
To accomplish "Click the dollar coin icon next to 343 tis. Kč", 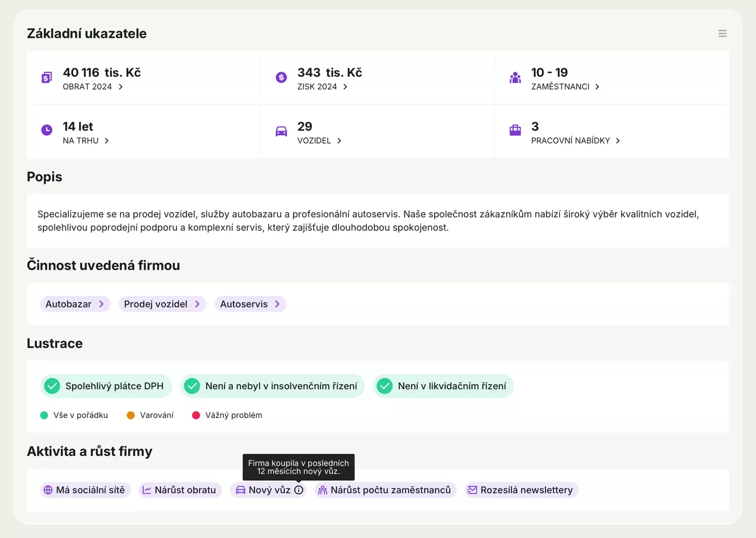I will pyautogui.click(x=281, y=77).
